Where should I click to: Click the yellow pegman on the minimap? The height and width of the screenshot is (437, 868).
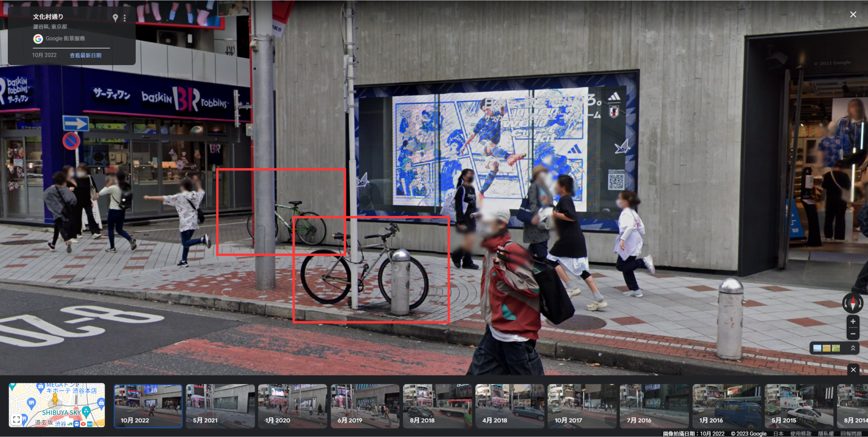coord(55,398)
